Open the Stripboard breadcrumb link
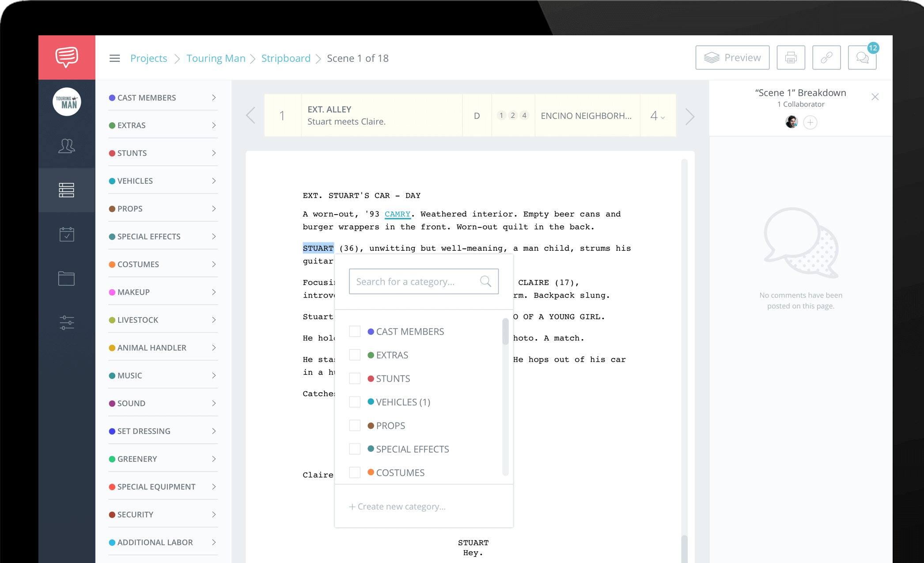924x563 pixels. (286, 58)
